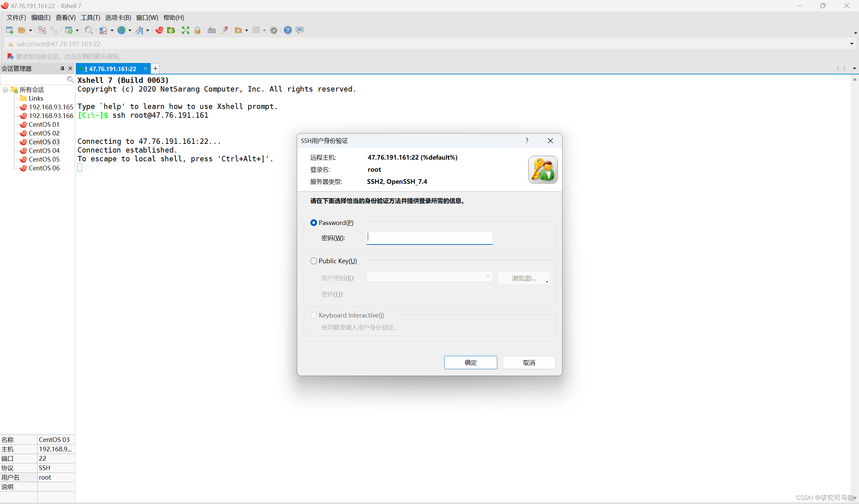This screenshot has width=859, height=504.
Task: Click the tab layout grid icon
Action: pos(256,30)
